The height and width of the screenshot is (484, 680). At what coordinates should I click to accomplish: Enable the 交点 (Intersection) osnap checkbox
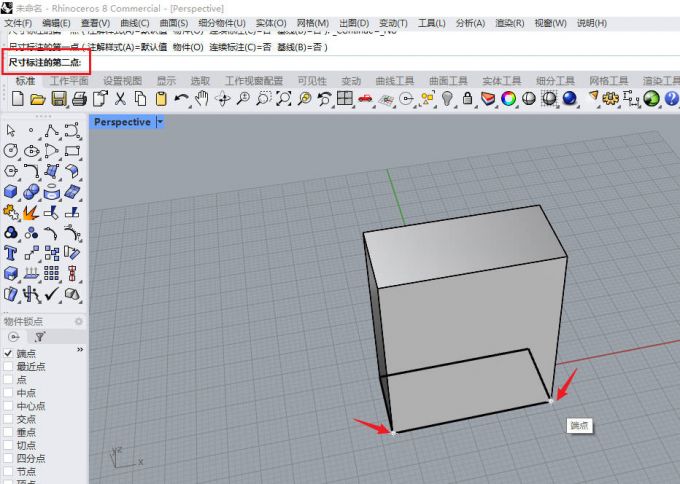pyautogui.click(x=8, y=419)
